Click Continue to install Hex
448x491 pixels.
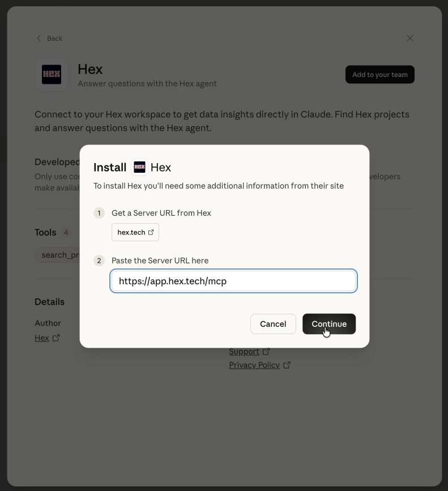pyautogui.click(x=329, y=323)
